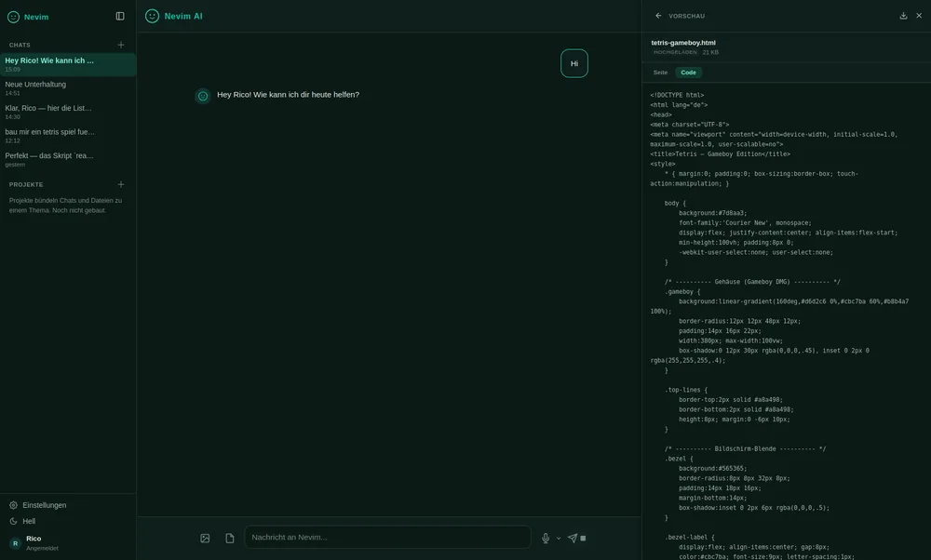Click the Gehäuse (Gameboy DMG) comment line
This screenshot has width=931, height=560.
pos(752,283)
